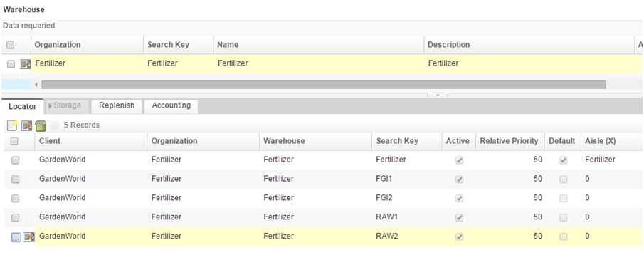Click the scrollbar left arrow

point(36,85)
